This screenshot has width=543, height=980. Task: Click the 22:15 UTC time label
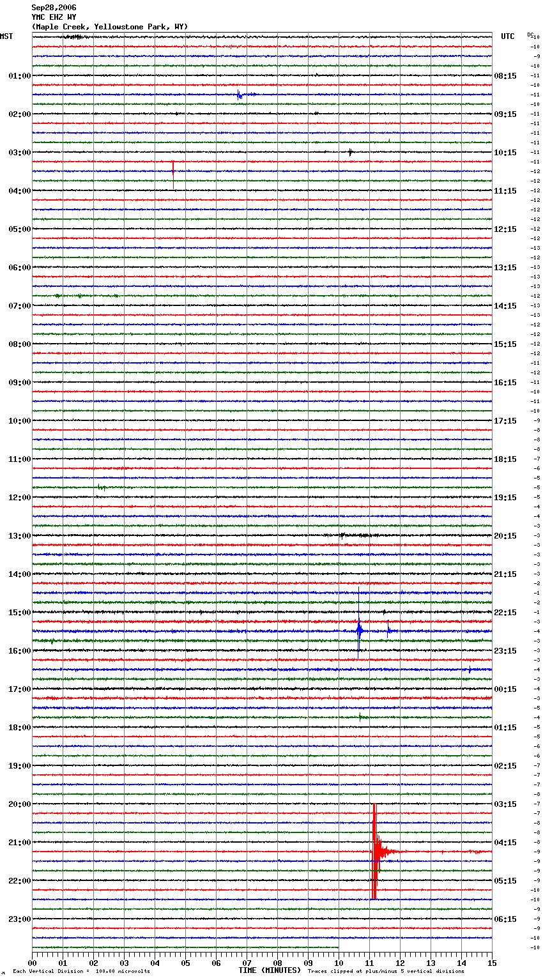click(505, 613)
